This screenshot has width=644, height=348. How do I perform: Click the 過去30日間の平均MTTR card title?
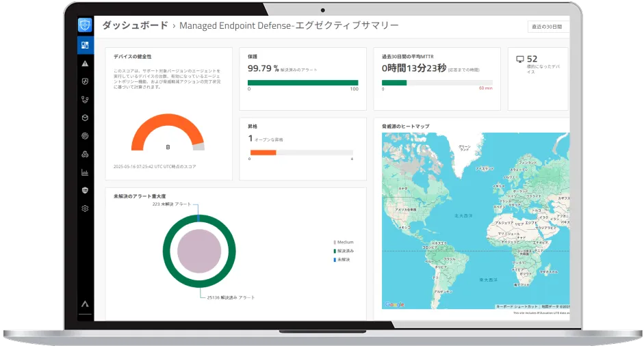tap(408, 57)
